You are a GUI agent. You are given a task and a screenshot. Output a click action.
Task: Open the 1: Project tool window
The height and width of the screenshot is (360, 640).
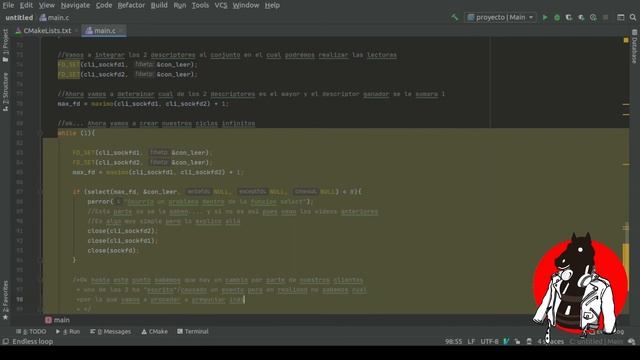coord(5,45)
